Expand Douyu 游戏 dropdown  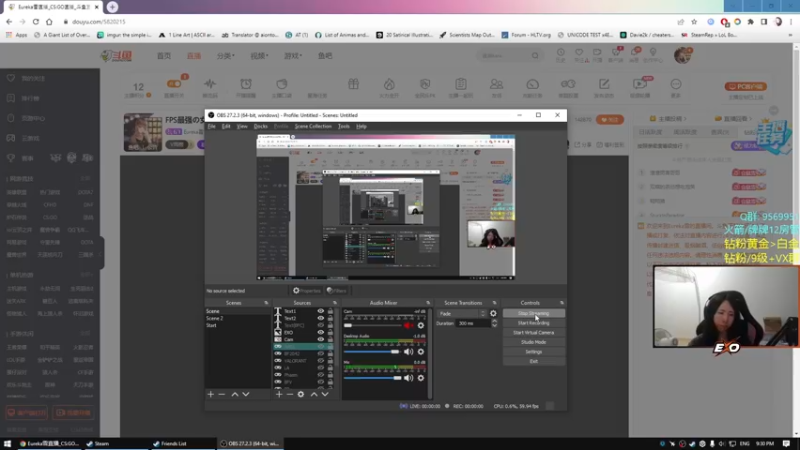[x=293, y=56]
